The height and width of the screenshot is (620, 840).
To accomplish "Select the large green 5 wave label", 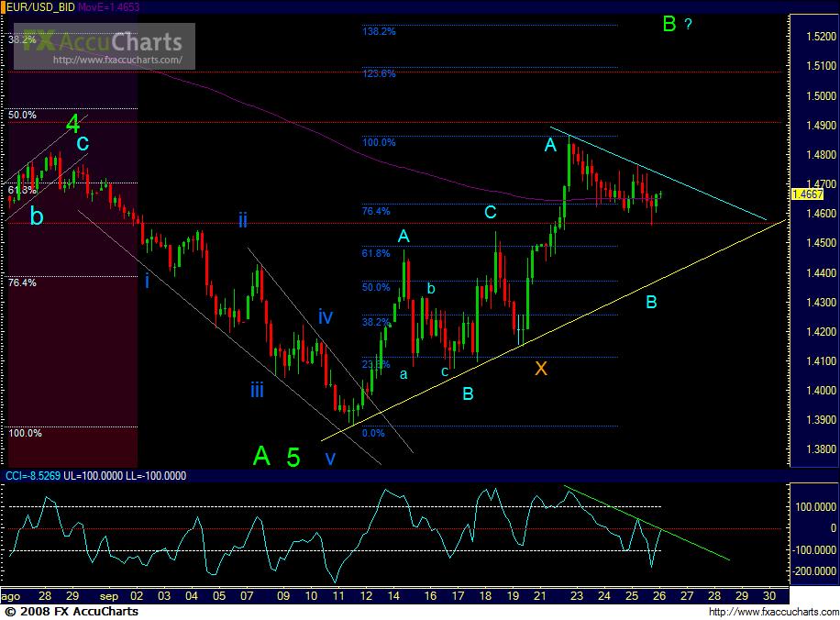I will coord(293,456).
